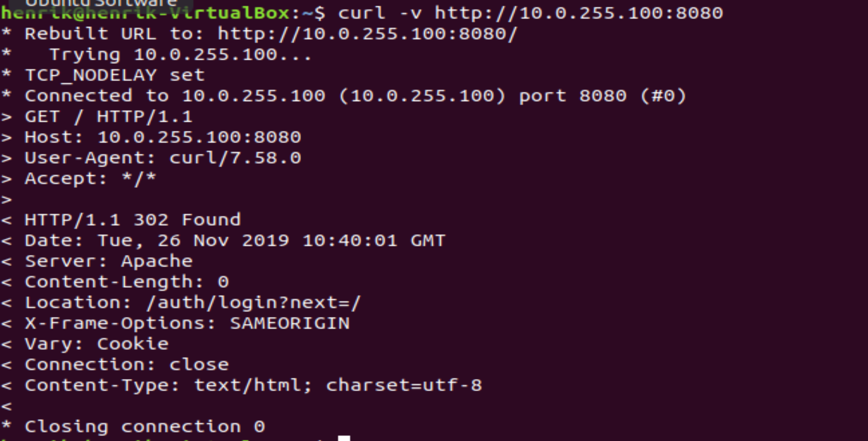Viewport: 868px width, 441px height.
Task: Click the "Closing connection 0" message
Action: point(145,427)
